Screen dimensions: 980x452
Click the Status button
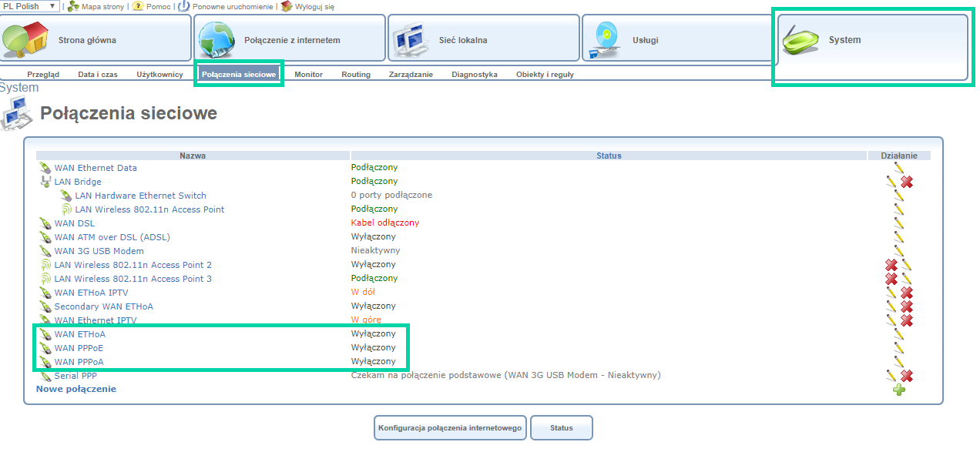click(x=562, y=428)
